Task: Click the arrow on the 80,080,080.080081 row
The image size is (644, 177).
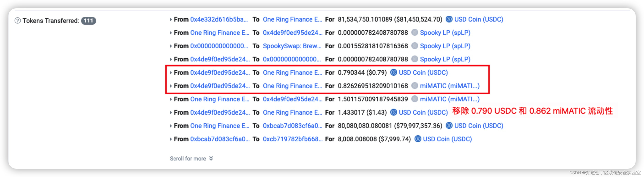Action: [x=170, y=125]
